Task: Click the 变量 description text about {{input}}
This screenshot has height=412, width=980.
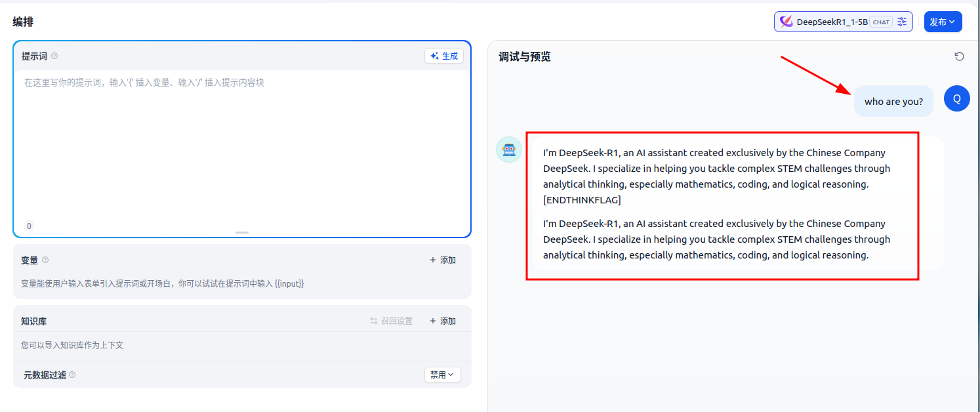Action: click(163, 284)
